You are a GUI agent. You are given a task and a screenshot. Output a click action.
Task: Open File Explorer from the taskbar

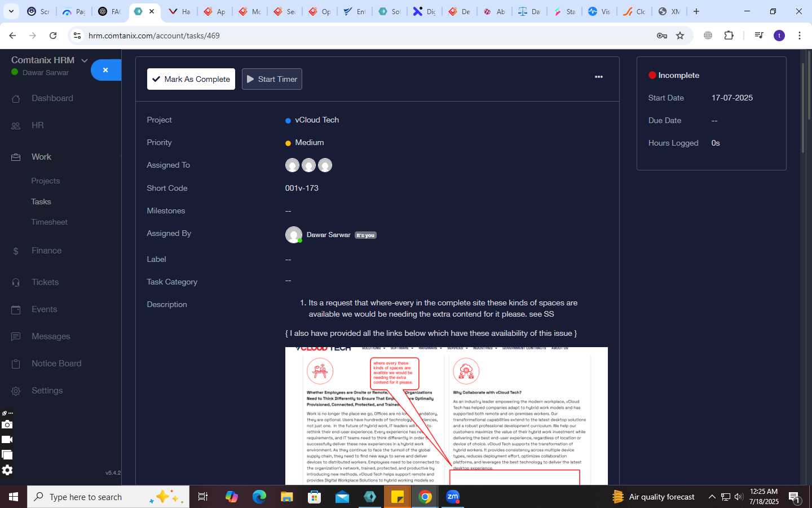(x=286, y=497)
